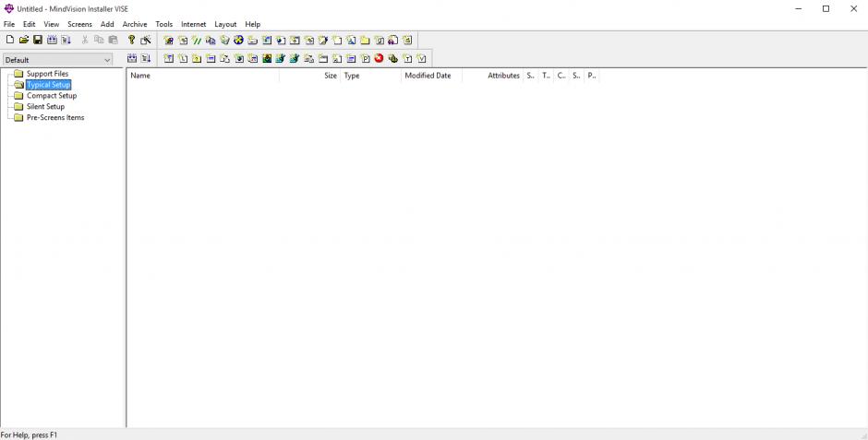Click the page icon marked L
Viewport: 868px width, 440px height.
[x=183, y=58]
